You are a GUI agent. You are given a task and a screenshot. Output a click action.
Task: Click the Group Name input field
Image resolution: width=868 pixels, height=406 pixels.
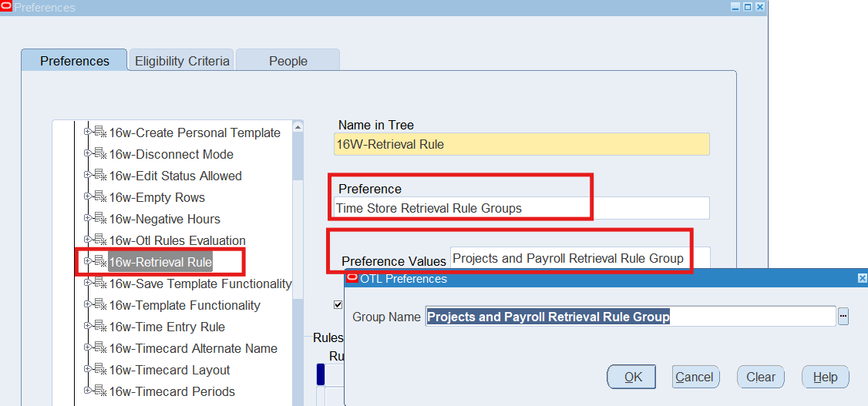[630, 317]
